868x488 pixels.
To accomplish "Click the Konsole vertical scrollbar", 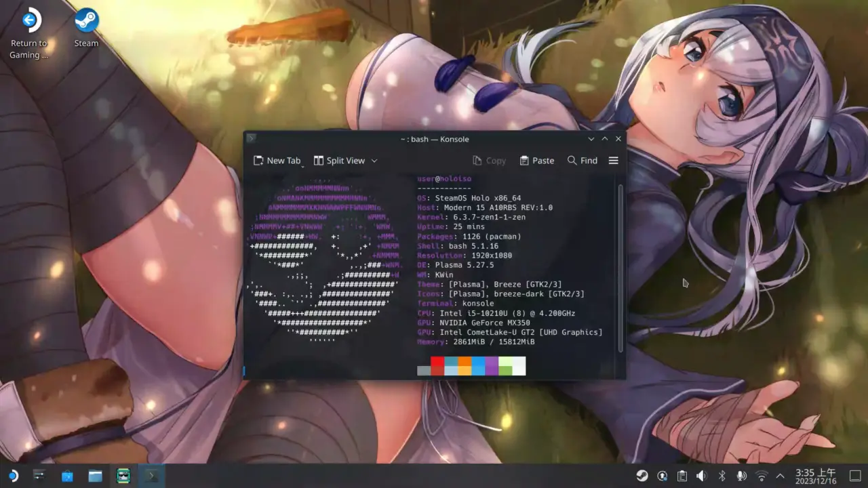I will tap(620, 268).
